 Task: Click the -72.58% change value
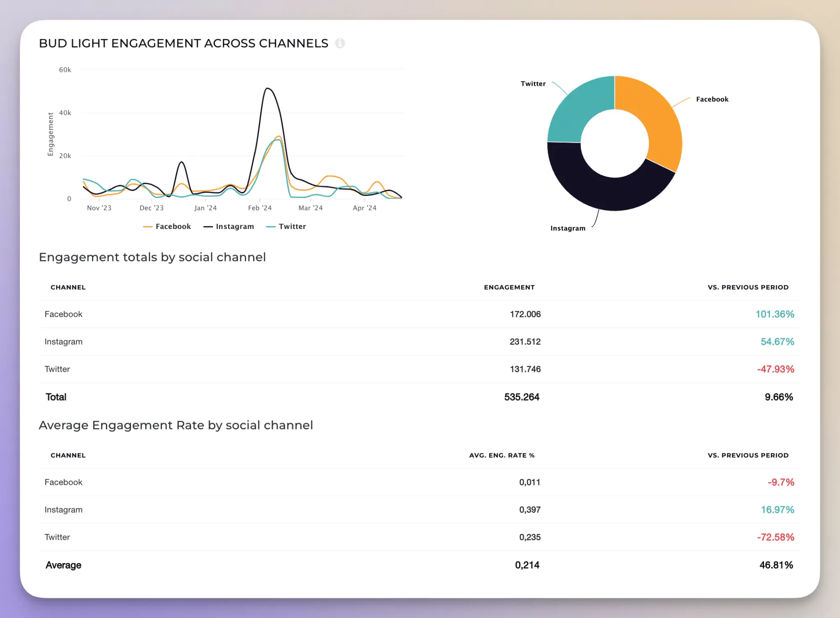(776, 537)
